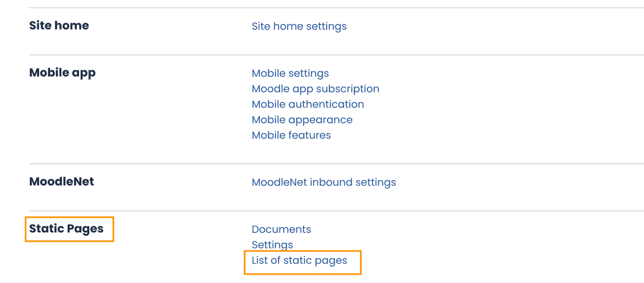The image size is (644, 283).
Task: Click the Mobile app section heading
Action: coord(62,72)
